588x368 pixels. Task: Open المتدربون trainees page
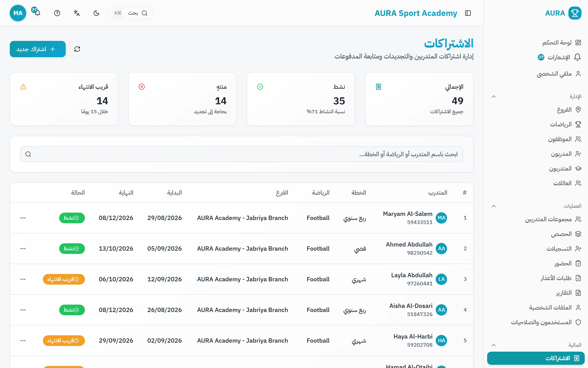565,169
